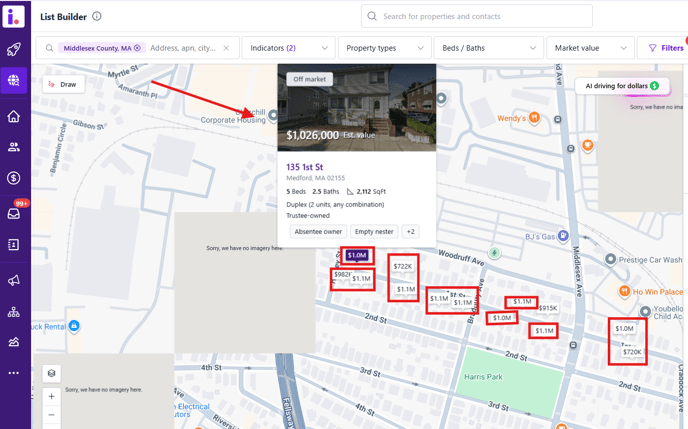Open the Market value dropdown

(x=590, y=48)
